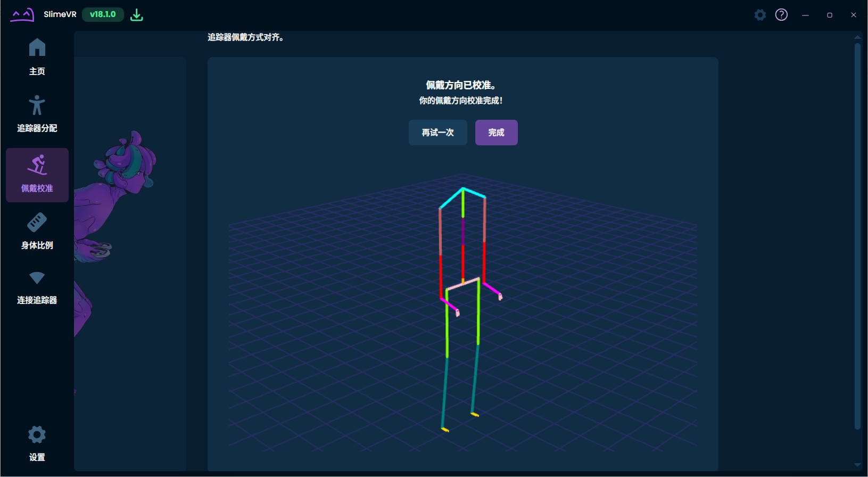Maximize the SlimeVR window

[829, 15]
